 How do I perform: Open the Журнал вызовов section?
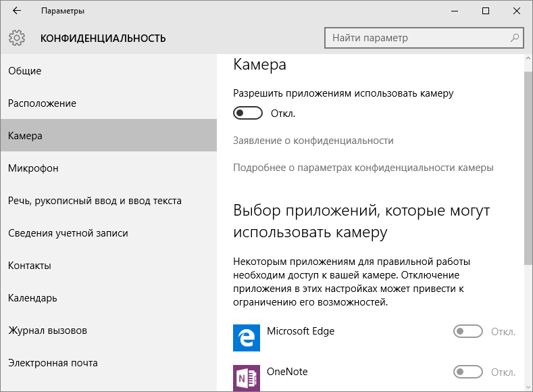click(109, 330)
